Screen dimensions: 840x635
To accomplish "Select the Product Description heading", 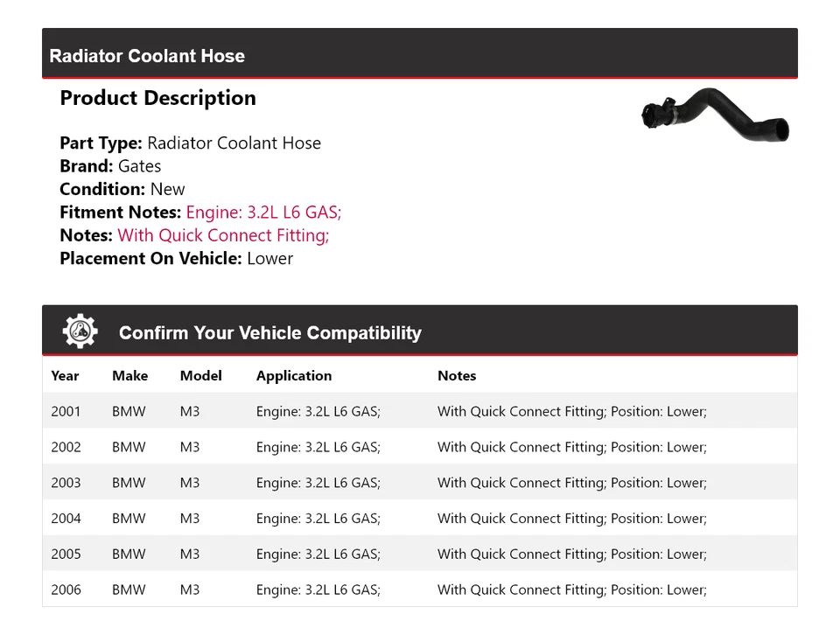I will coord(157,98).
